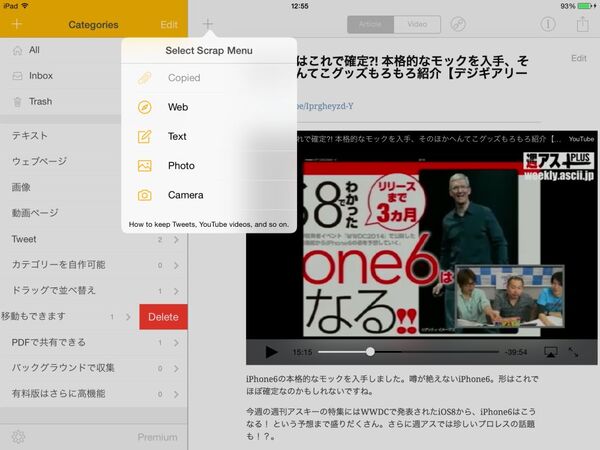Tap the add category plus icon
The width and height of the screenshot is (600, 450).
tap(17, 24)
